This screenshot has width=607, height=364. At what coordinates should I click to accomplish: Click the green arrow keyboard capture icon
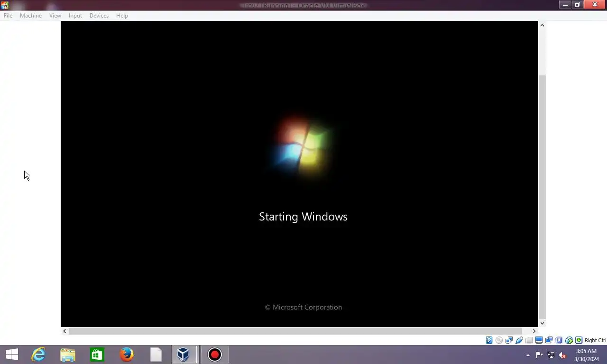579,340
